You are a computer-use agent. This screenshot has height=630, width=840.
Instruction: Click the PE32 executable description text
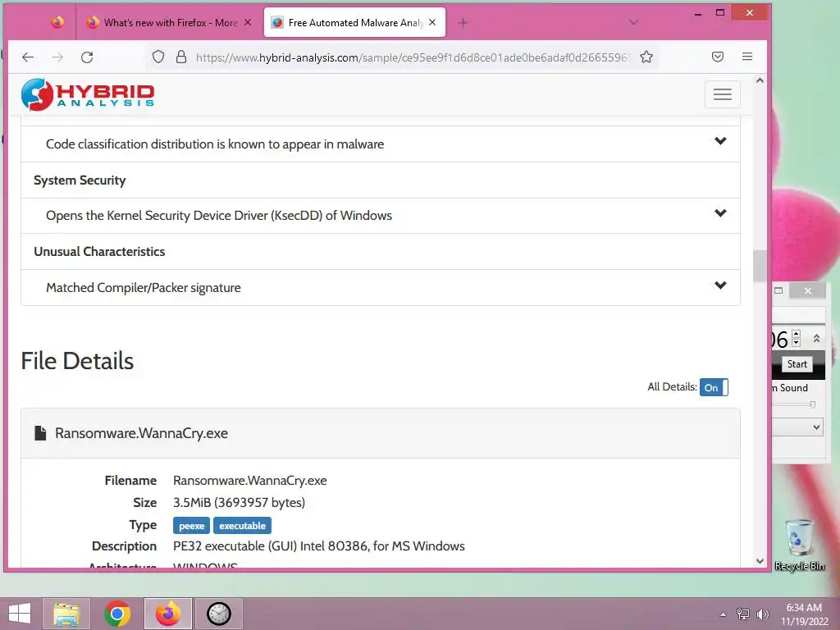pyautogui.click(x=319, y=546)
